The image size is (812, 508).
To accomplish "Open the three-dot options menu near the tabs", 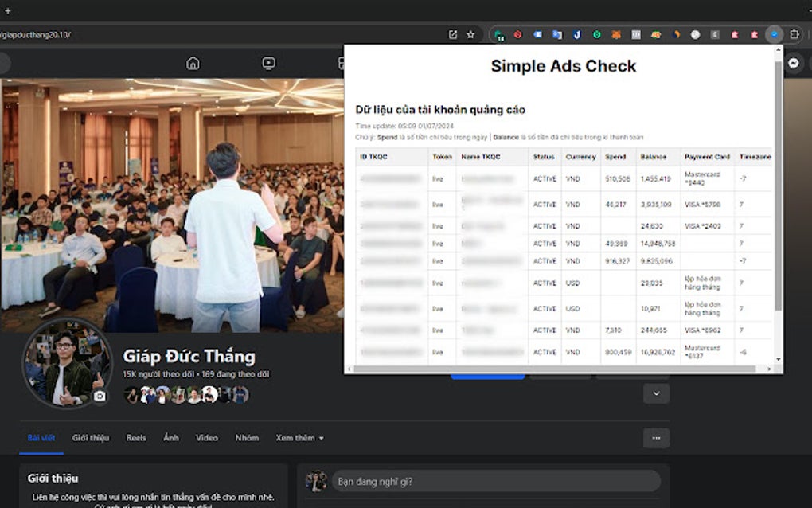I will (658, 438).
